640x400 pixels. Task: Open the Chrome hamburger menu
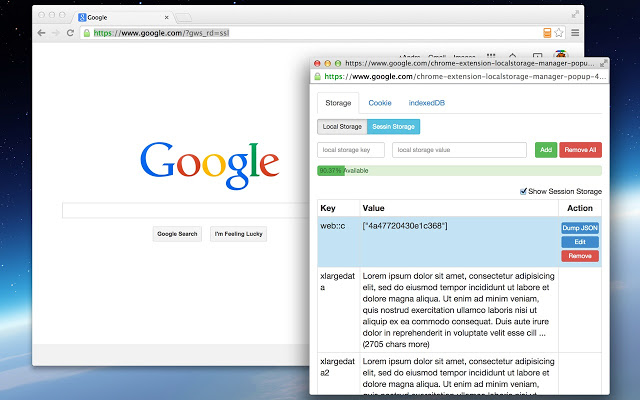click(575, 33)
